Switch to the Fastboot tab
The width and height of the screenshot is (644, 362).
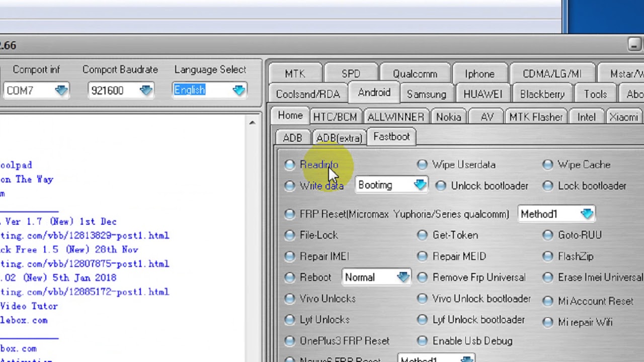point(391,137)
